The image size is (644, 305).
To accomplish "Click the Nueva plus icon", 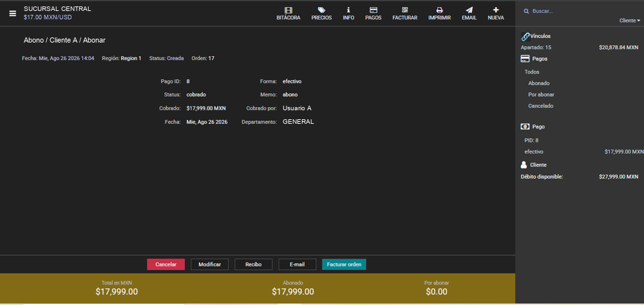I will click(x=496, y=10).
